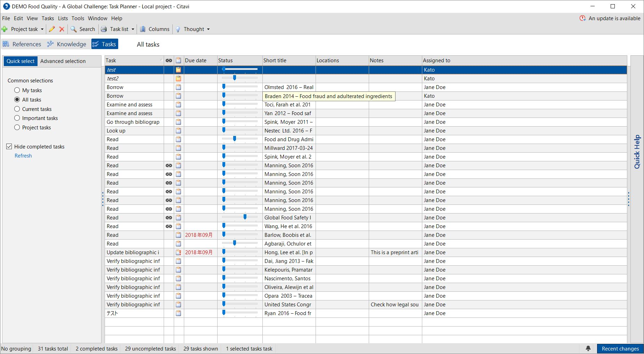Screen dimensions: 644x354
Task: Click the update available notification icon
Action: [582, 18]
